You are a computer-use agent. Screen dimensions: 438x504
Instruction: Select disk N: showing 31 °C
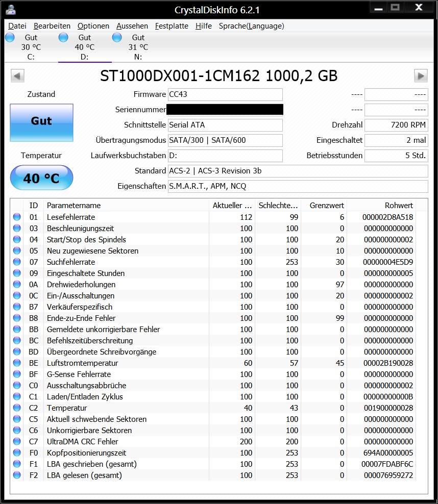pyautogui.click(x=138, y=47)
